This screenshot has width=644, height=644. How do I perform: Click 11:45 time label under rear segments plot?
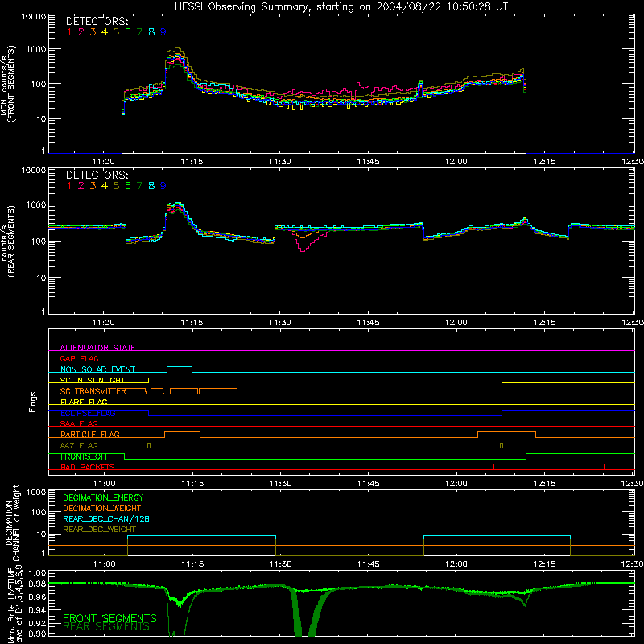click(x=368, y=323)
